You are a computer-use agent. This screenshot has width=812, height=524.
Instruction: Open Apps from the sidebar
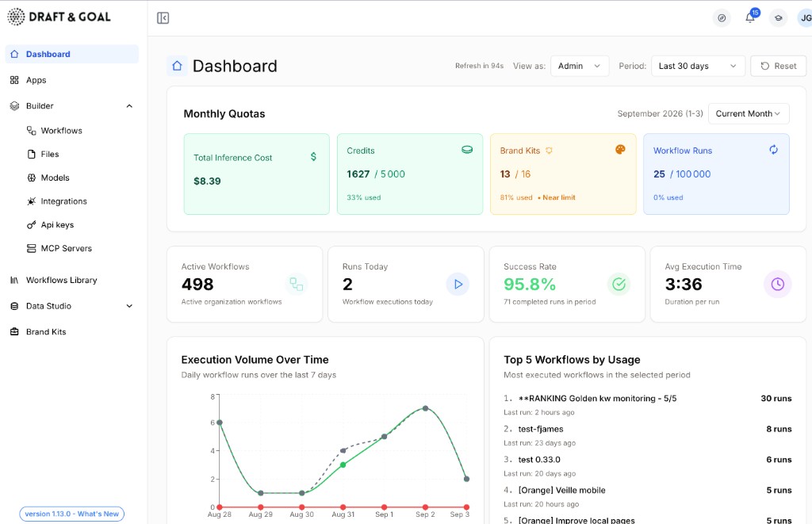pos(72,80)
